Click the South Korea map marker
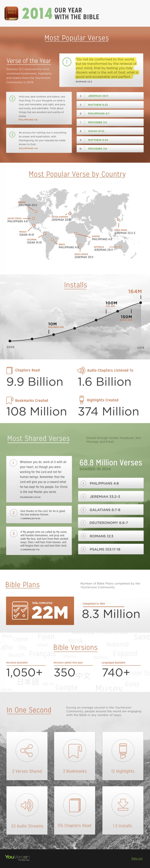 point(118,220)
